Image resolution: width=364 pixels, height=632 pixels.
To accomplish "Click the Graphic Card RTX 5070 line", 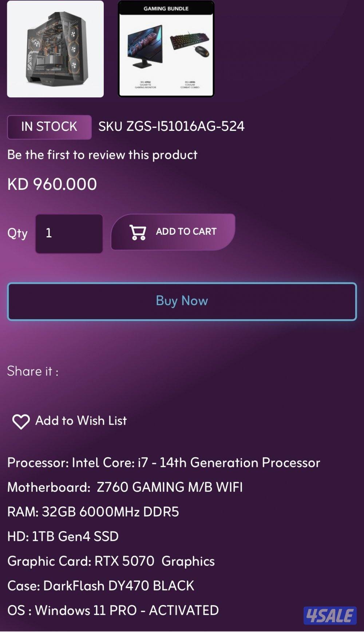I will [111, 561].
